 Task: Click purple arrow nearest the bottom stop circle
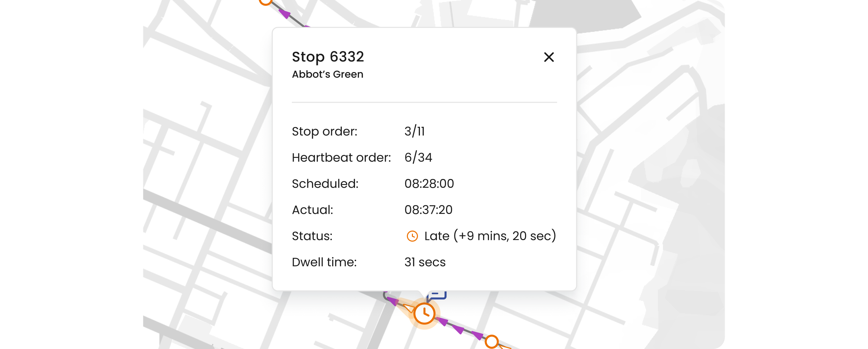(477, 335)
